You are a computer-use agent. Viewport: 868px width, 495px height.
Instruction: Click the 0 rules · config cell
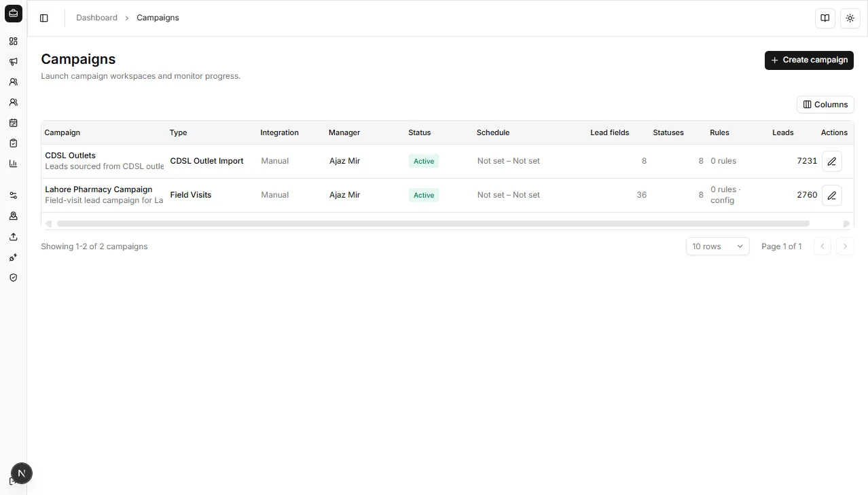click(x=725, y=195)
